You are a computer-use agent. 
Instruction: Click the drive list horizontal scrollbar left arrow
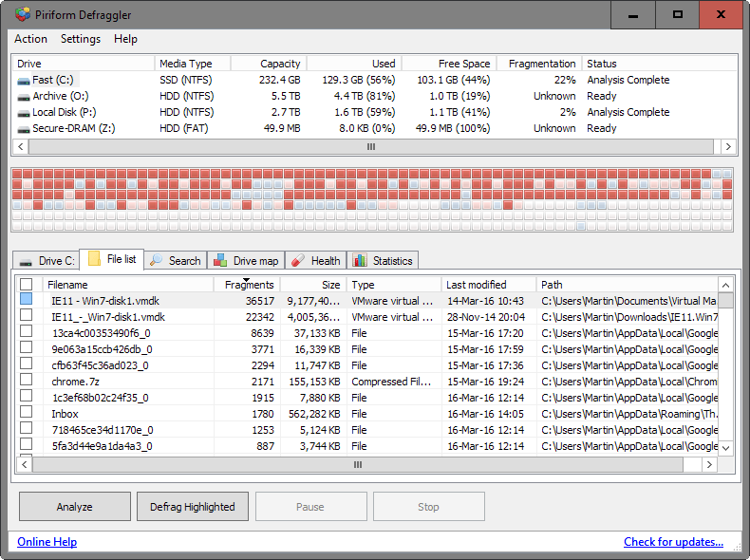[x=21, y=147]
